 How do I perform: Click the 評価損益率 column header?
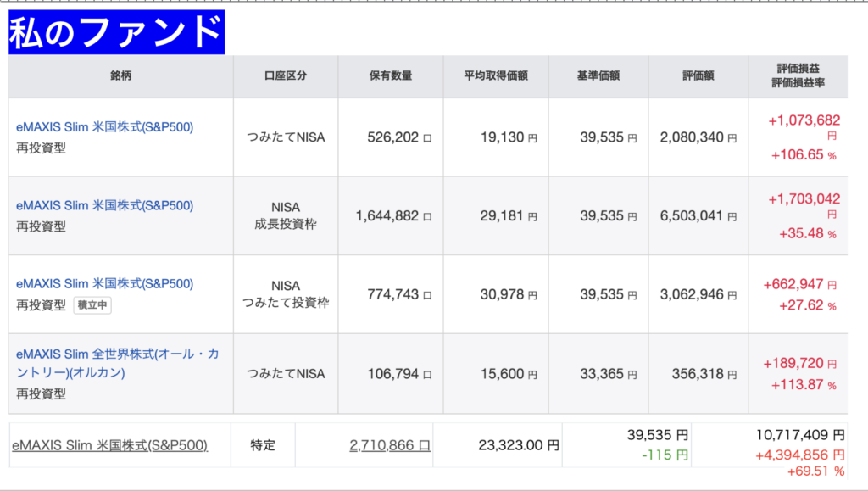798,83
